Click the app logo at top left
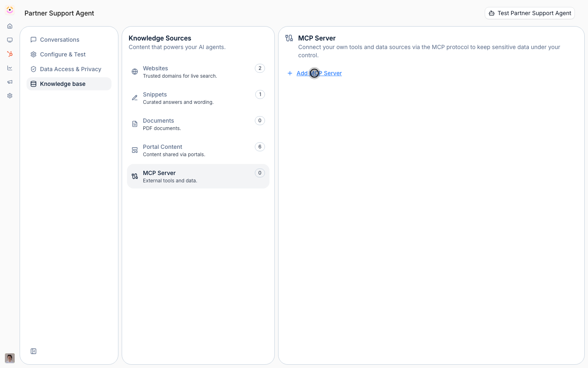588x368 pixels. pyautogui.click(x=10, y=10)
